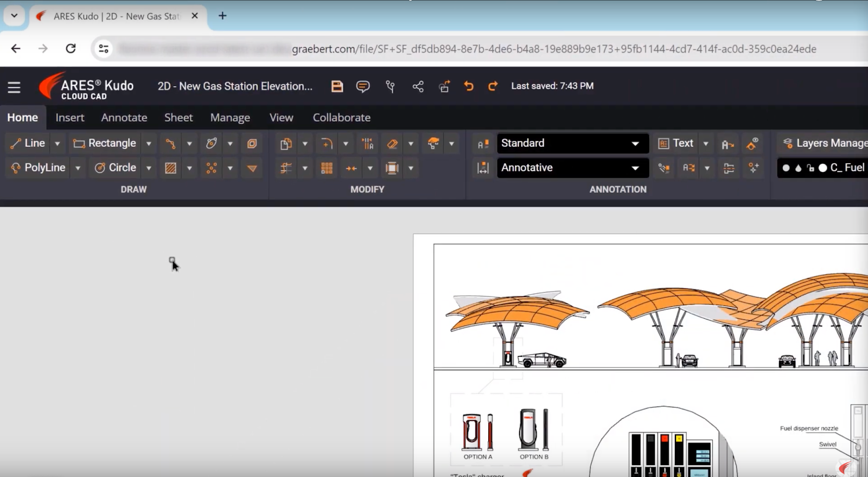Select the Hatch tool icon
The image size is (868, 477).
click(170, 168)
